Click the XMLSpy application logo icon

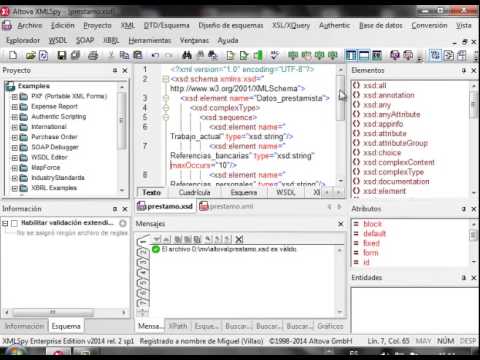(5, 12)
